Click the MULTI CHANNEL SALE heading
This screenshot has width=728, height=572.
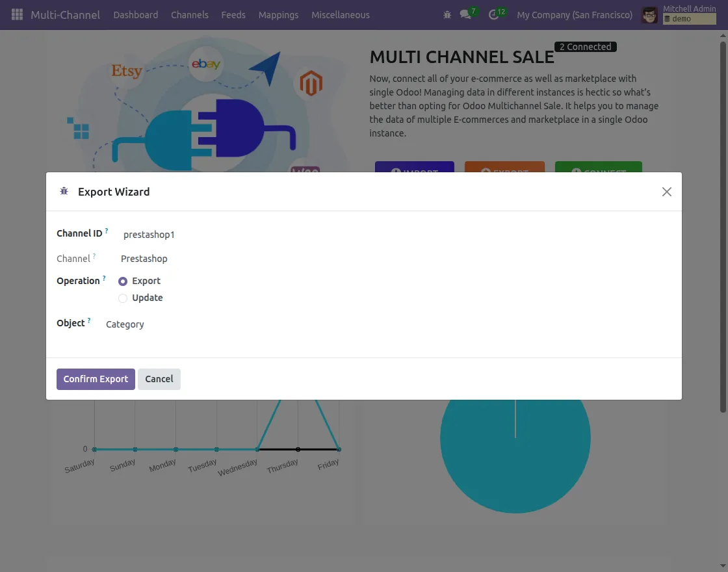click(x=461, y=57)
